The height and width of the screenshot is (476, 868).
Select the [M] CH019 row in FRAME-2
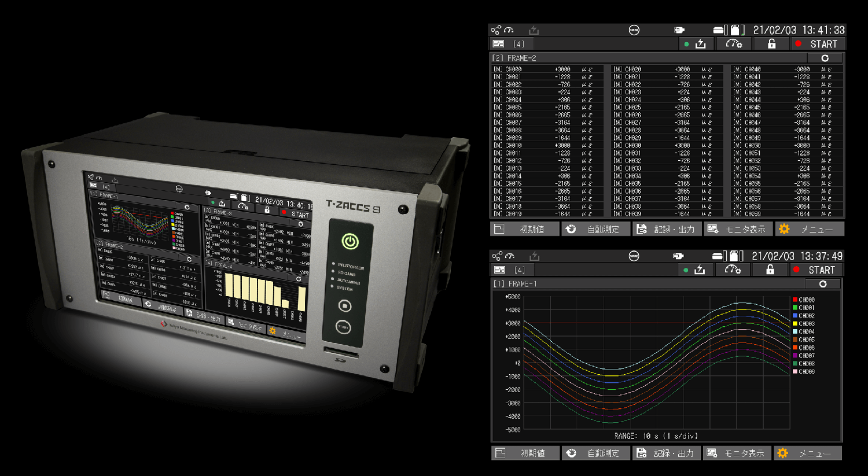[546, 214]
